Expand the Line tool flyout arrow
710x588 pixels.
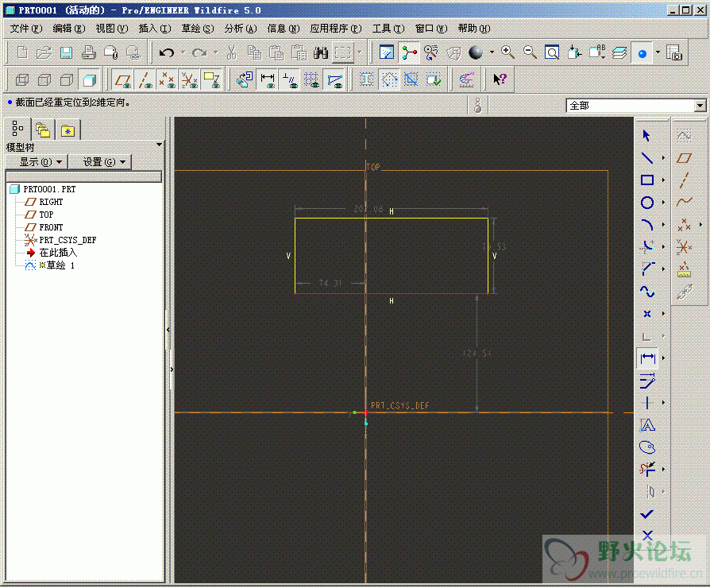(x=663, y=157)
